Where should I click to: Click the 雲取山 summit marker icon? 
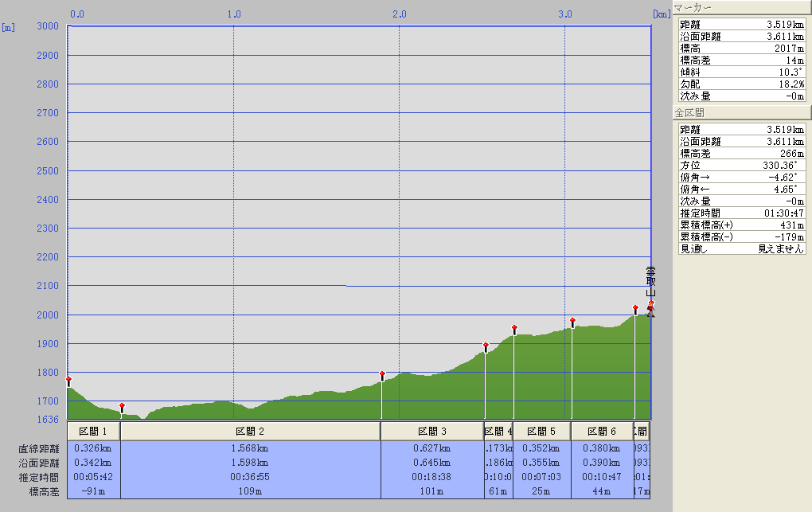click(650, 309)
